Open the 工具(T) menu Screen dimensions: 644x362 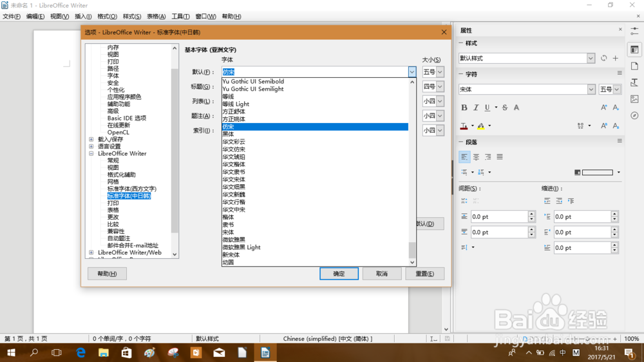point(181,17)
